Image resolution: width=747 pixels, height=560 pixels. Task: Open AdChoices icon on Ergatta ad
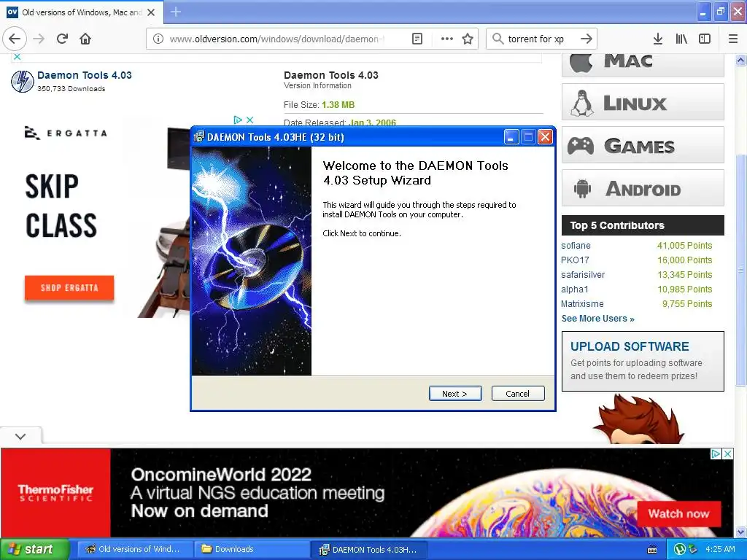point(238,120)
